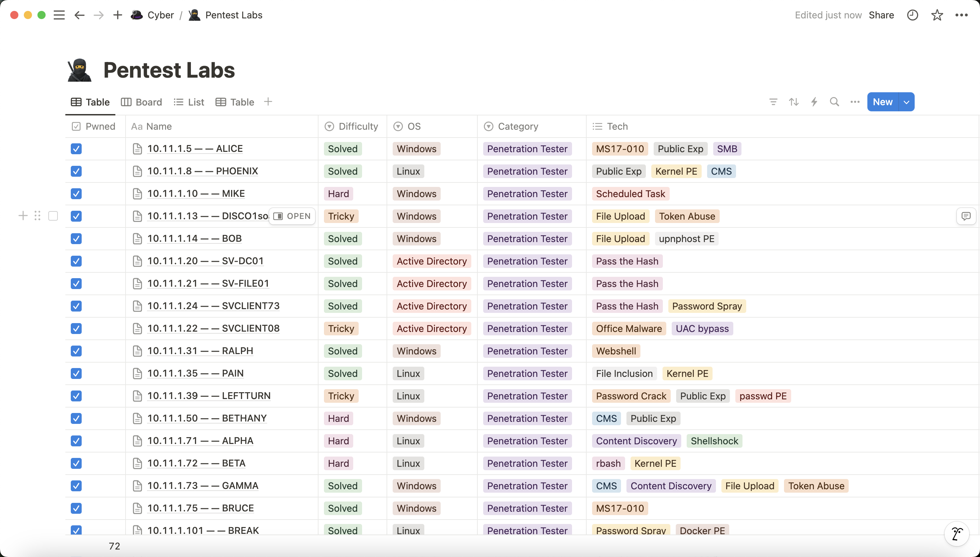Image resolution: width=980 pixels, height=557 pixels.
Task: Toggle Pwned for GAMMA row
Action: coord(76,486)
